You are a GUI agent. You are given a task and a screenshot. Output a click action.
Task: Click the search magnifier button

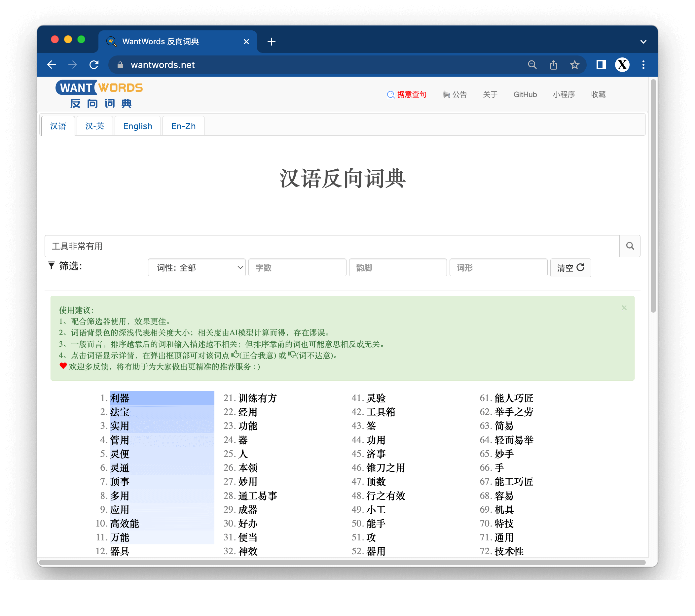click(x=630, y=246)
